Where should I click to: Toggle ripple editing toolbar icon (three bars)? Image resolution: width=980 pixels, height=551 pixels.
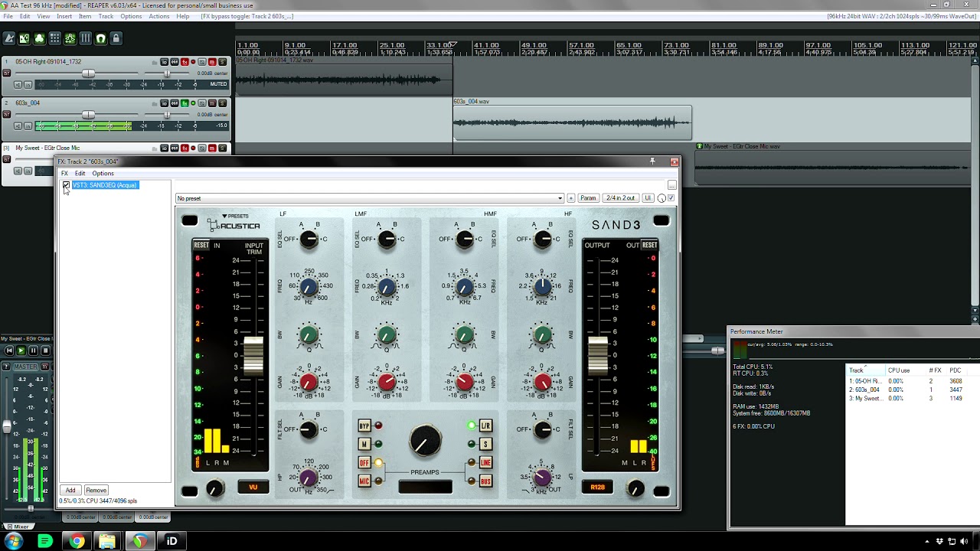85,38
